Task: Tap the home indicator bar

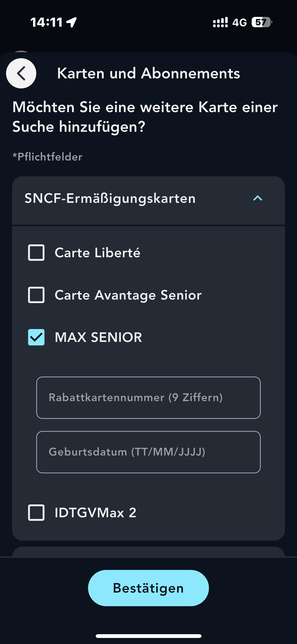Action: 148,636
